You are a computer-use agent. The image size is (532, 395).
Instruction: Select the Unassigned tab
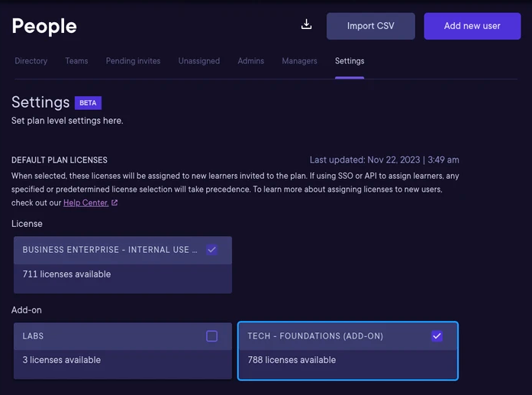pos(199,61)
